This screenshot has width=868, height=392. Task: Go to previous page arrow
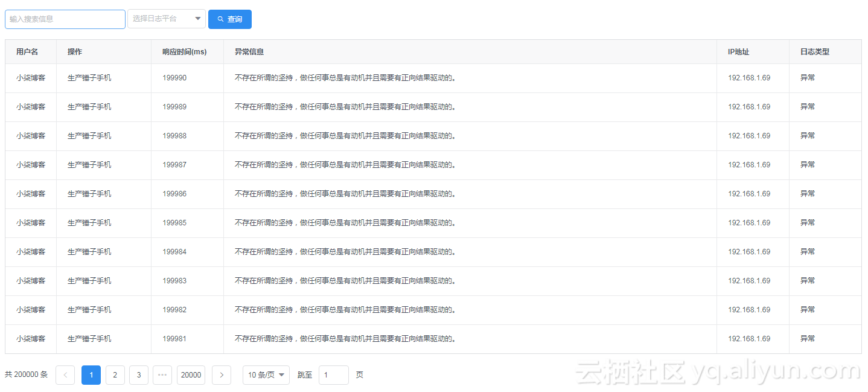65,375
